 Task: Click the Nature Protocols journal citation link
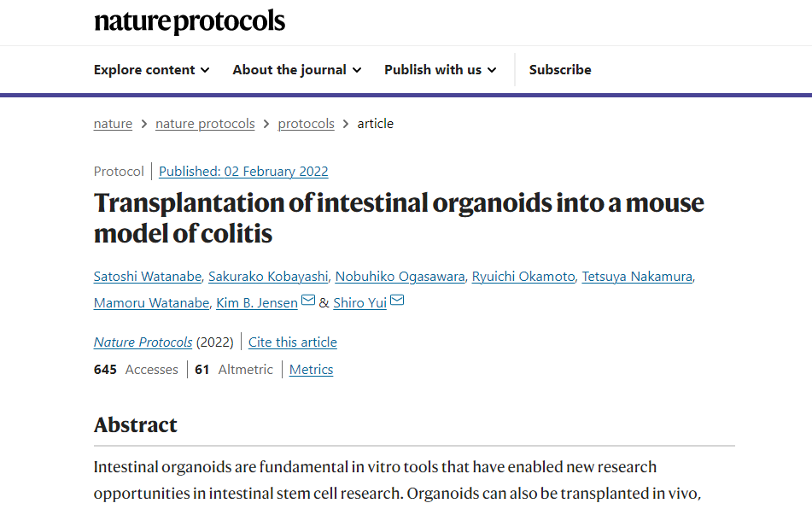pos(143,342)
